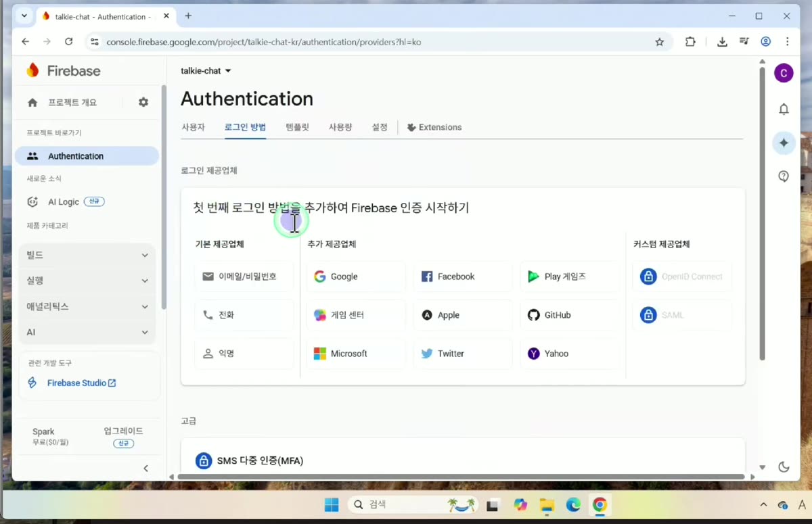This screenshot has width=812, height=524.
Task: Open the Chrome tab search dropdown
Action: pos(25,16)
